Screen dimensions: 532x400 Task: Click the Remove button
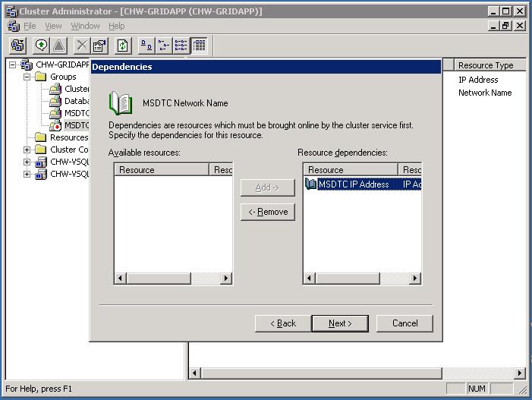(x=268, y=212)
